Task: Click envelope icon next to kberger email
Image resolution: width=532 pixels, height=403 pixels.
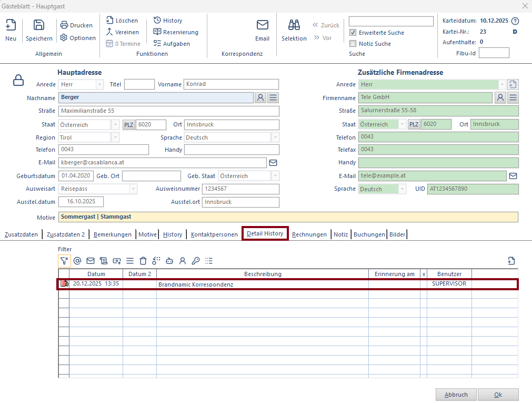Action: pos(273,162)
